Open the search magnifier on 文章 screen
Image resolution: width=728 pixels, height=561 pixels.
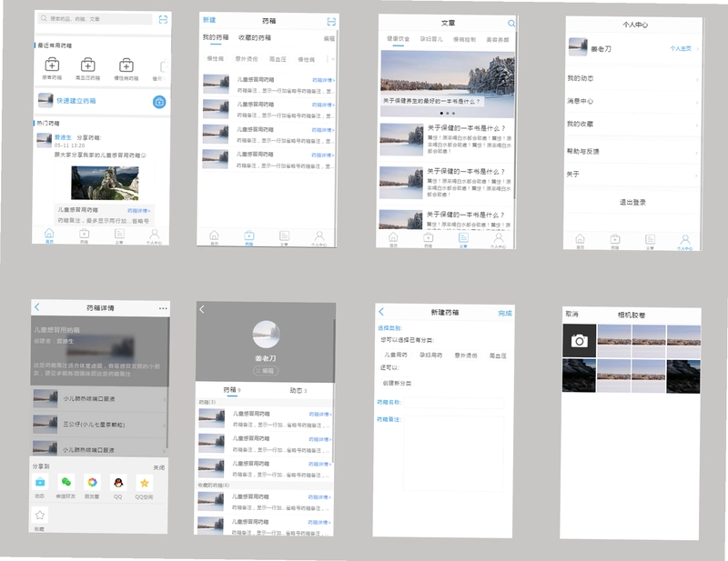pos(511,24)
